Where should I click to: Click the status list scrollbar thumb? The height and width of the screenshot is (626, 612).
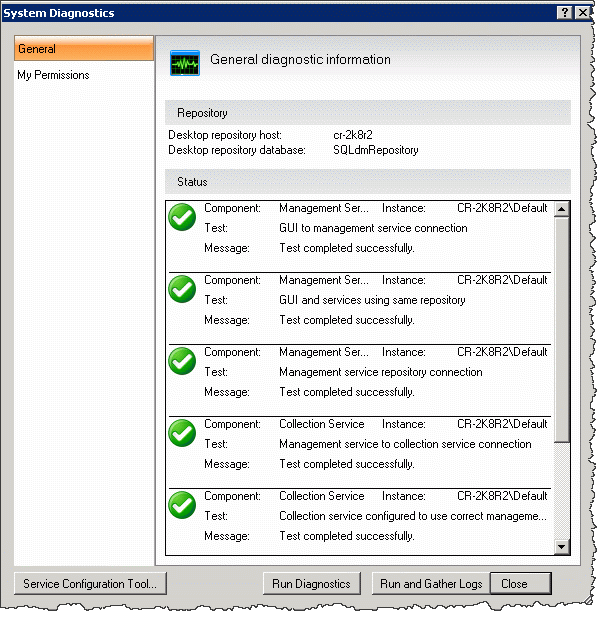tap(562, 329)
